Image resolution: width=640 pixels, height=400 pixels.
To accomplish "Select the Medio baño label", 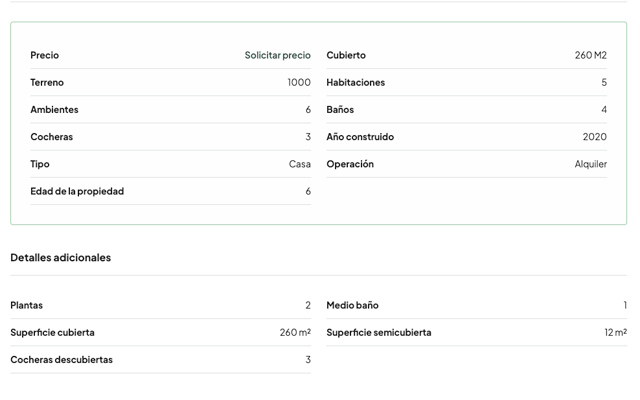I will point(352,305).
